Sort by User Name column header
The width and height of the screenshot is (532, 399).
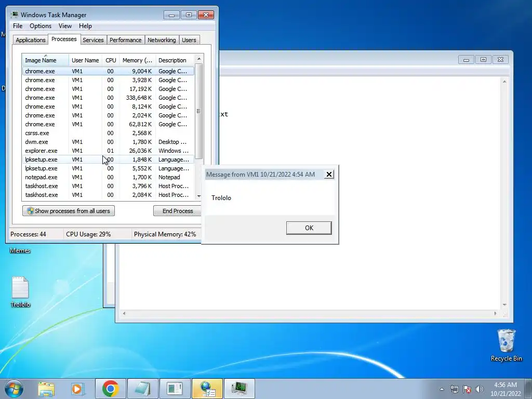pos(85,60)
